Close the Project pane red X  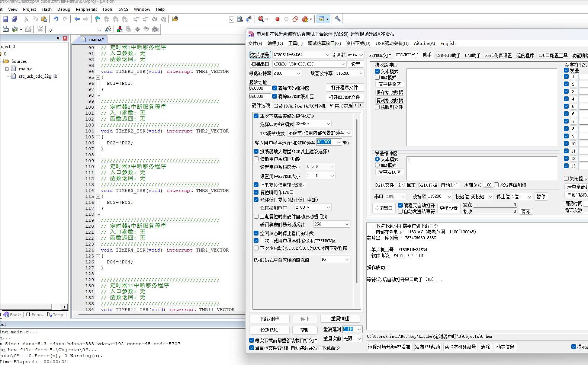65,38
